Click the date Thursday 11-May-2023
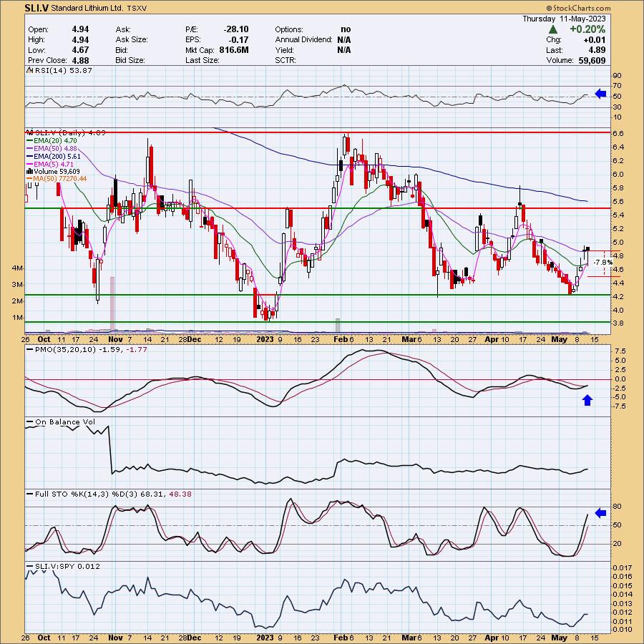The height and width of the screenshot is (644, 644). tap(564, 19)
